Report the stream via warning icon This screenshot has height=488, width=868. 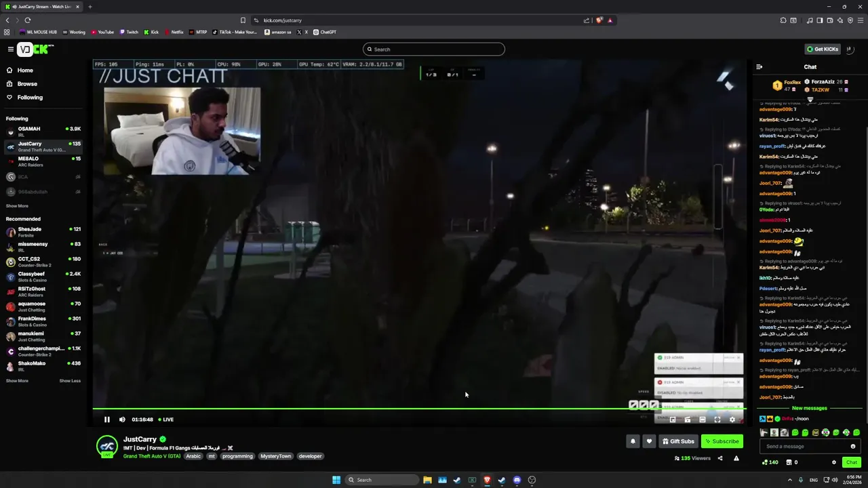coord(736,458)
